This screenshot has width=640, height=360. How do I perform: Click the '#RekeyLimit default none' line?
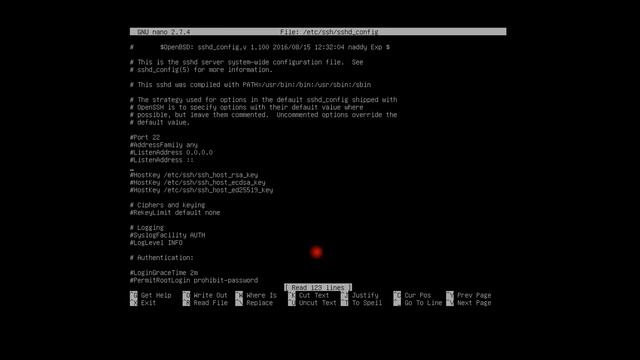(175, 213)
